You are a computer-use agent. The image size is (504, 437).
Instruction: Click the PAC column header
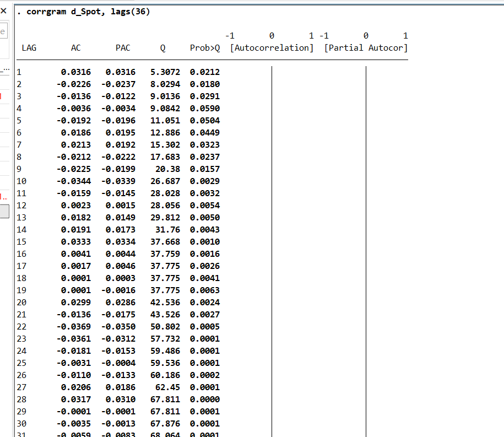(x=123, y=48)
